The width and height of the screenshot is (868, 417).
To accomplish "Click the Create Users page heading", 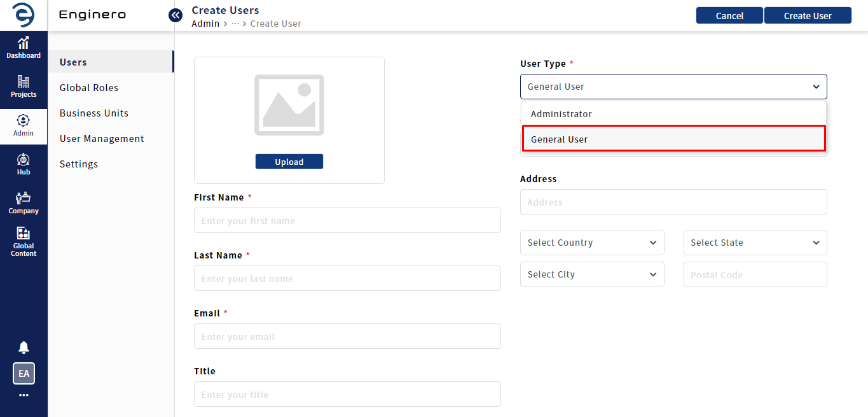I will pyautogui.click(x=226, y=10).
